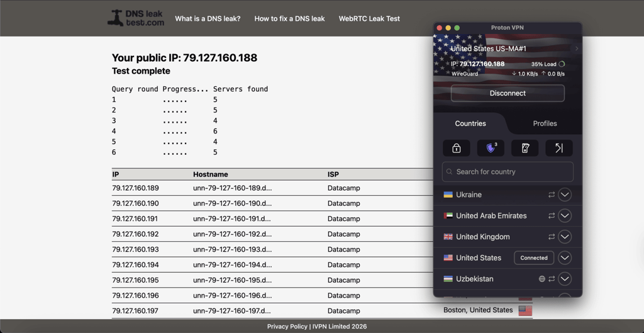Expand United Arab Emirates server list

tap(565, 215)
